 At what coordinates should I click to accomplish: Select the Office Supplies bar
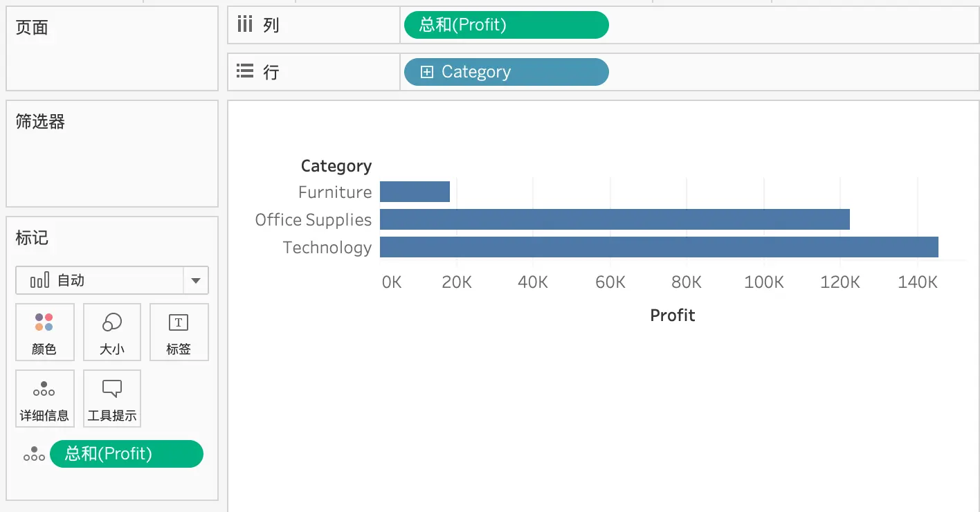coord(615,219)
